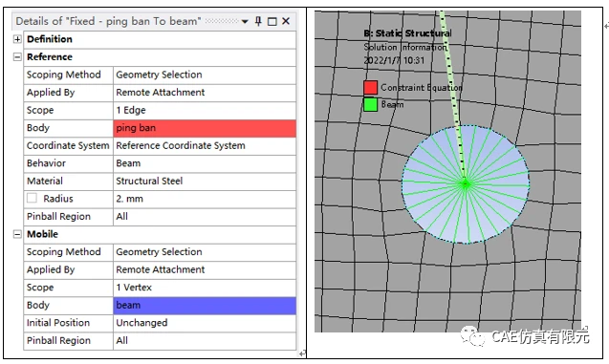Click the 'Behavior' property label
The width and height of the screenshot is (609, 364).
pos(46,163)
